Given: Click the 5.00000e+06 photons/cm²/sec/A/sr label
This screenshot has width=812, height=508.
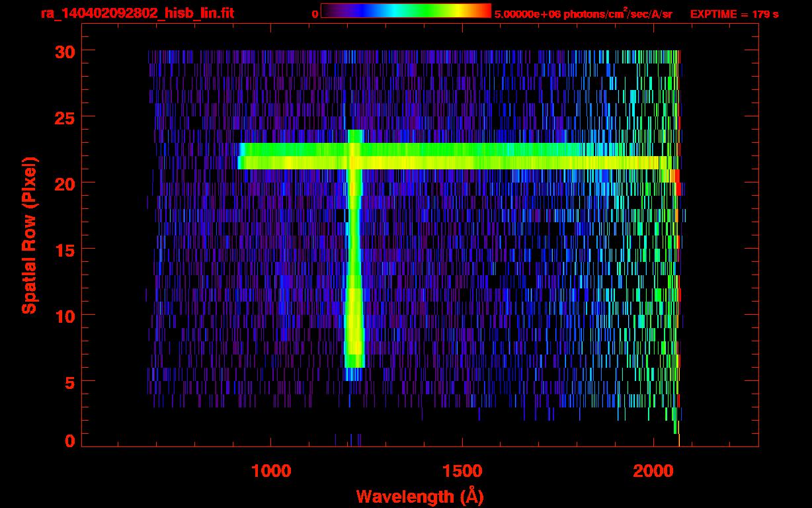Looking at the screenshot, I should [583, 14].
